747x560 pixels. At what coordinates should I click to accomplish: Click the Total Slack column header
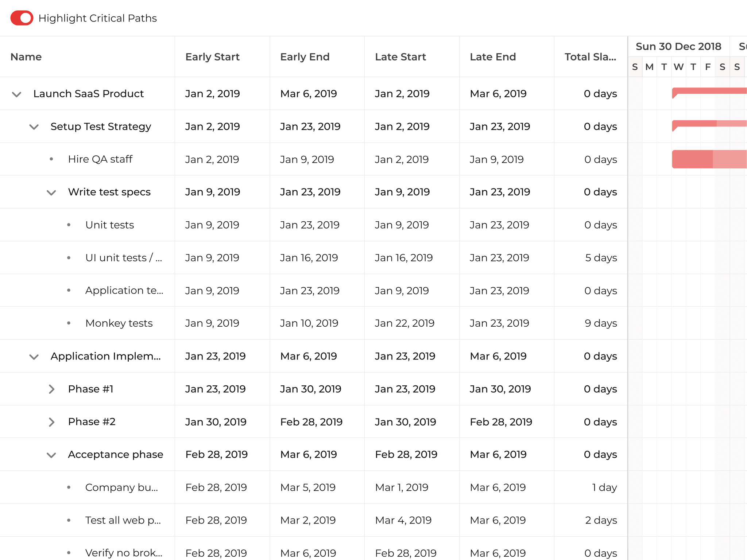590,57
